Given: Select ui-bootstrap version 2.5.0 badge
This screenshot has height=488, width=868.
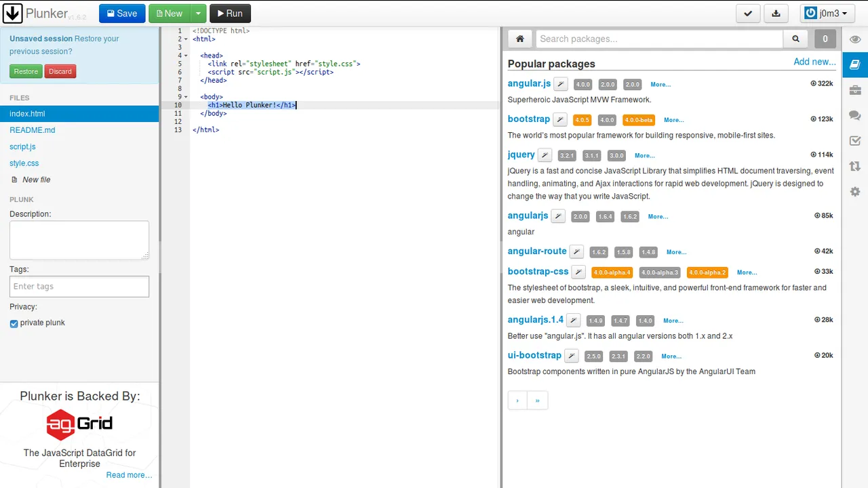Looking at the screenshot, I should click(x=593, y=356).
